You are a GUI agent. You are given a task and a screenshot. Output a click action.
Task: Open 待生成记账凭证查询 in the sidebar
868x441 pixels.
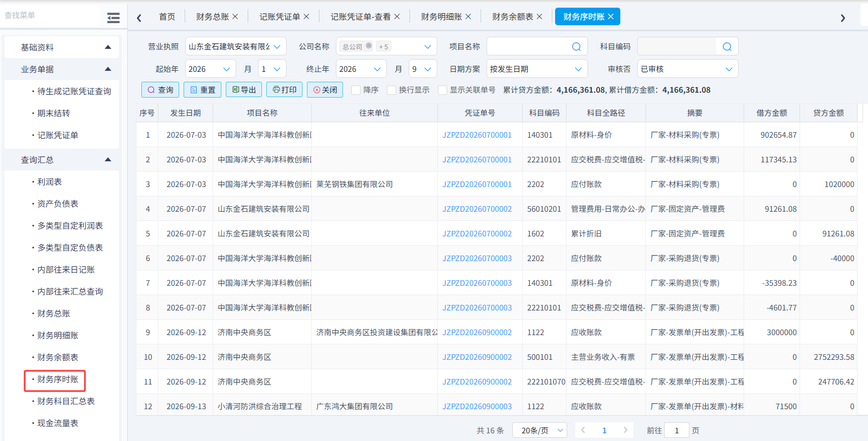click(74, 91)
